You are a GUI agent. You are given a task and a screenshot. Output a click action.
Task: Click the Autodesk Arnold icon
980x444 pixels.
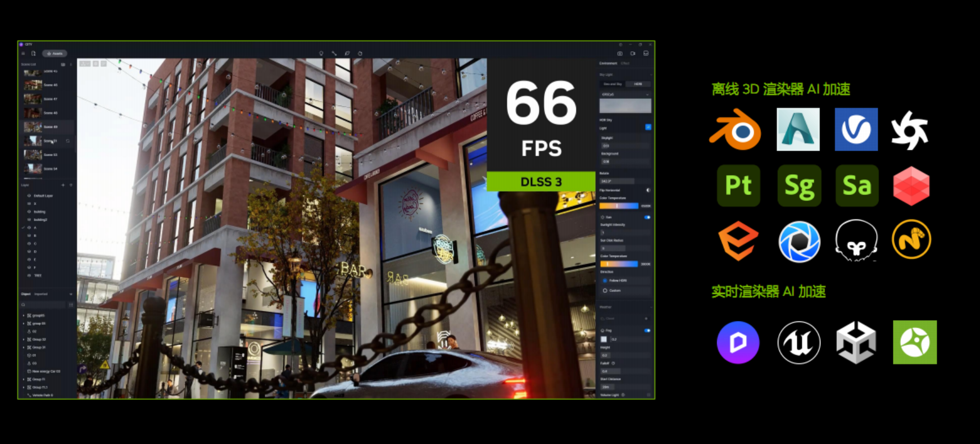798,129
